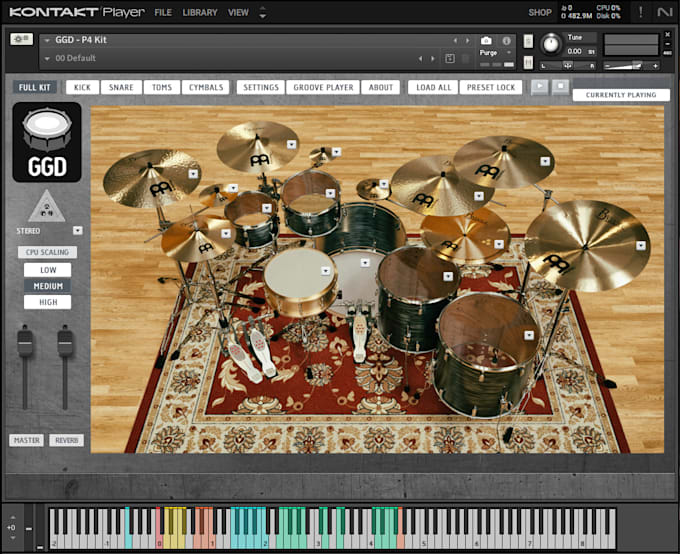The height and width of the screenshot is (554, 680).
Task: Open the 00 Default preset dropdown
Action: pyautogui.click(x=47, y=58)
